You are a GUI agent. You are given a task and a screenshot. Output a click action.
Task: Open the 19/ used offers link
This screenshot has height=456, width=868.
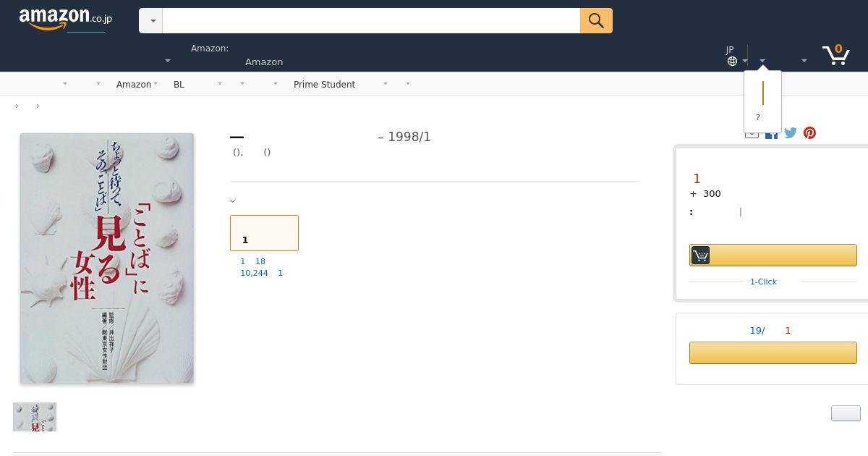757,330
